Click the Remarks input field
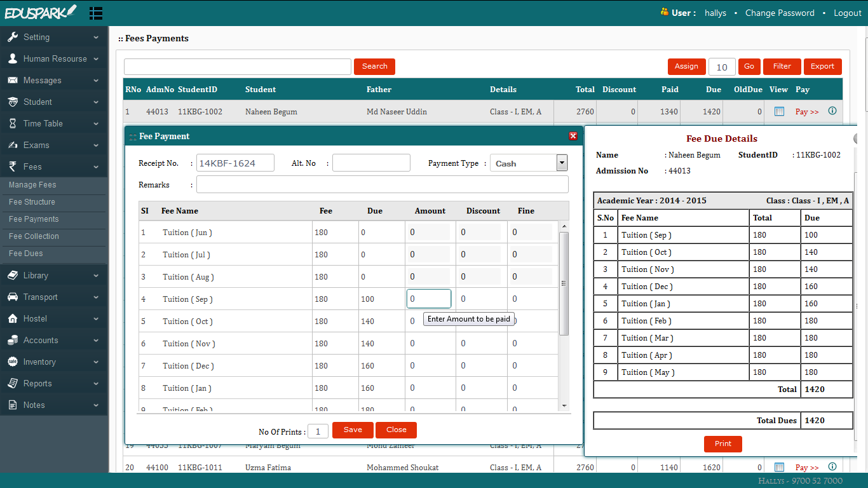 (382, 185)
